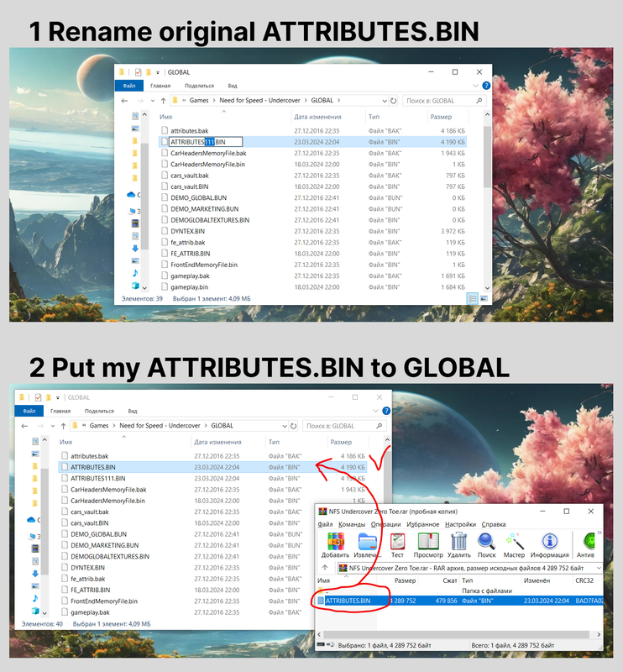The height and width of the screenshot is (672, 623).
Task: Sort by Тип column in step 2 Explorer
Action: click(x=274, y=442)
